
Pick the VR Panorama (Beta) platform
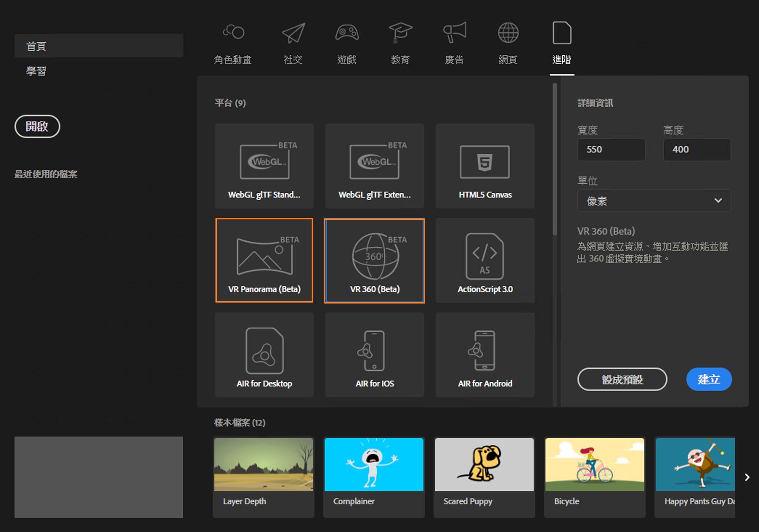tap(264, 260)
